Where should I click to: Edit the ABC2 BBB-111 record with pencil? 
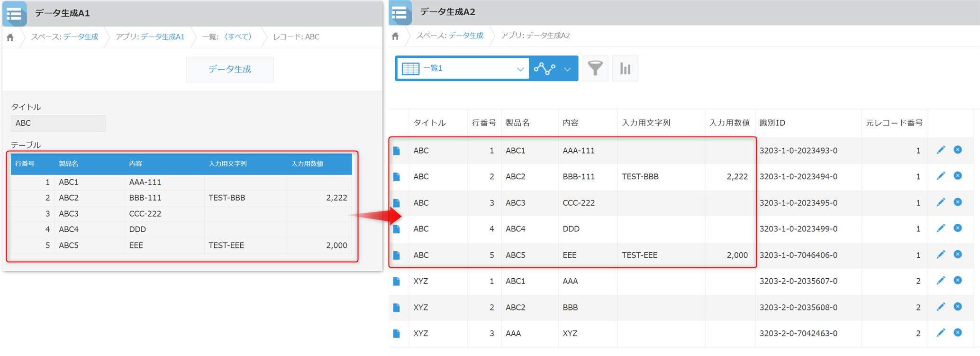[941, 176]
